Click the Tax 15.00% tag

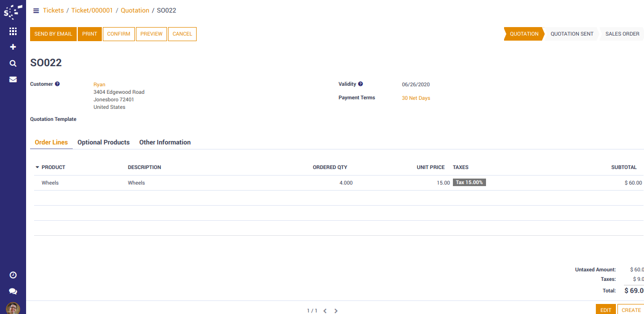click(469, 183)
